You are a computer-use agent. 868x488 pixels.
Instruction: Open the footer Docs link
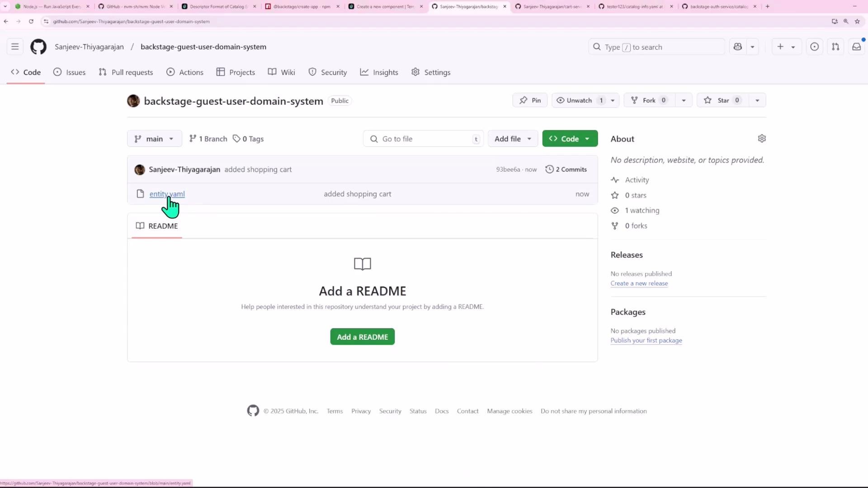(x=441, y=411)
